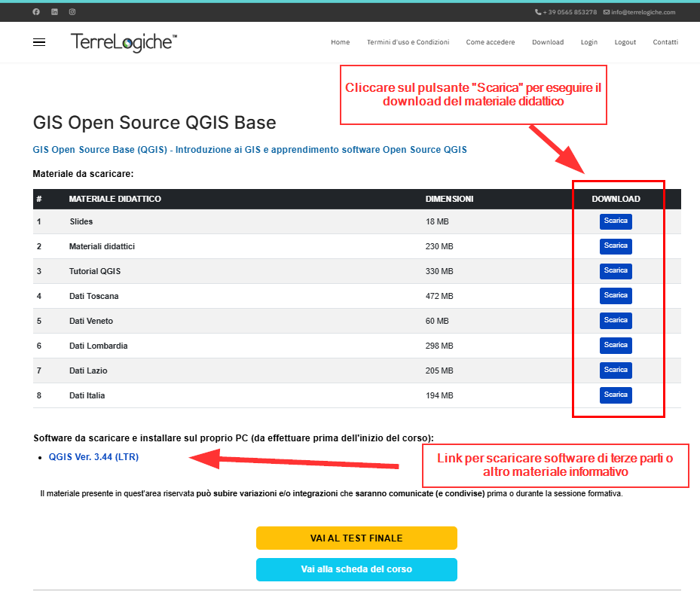The width and height of the screenshot is (700, 616).
Task: Click the info@terrelogiche.com email link
Action: pyautogui.click(x=639, y=12)
